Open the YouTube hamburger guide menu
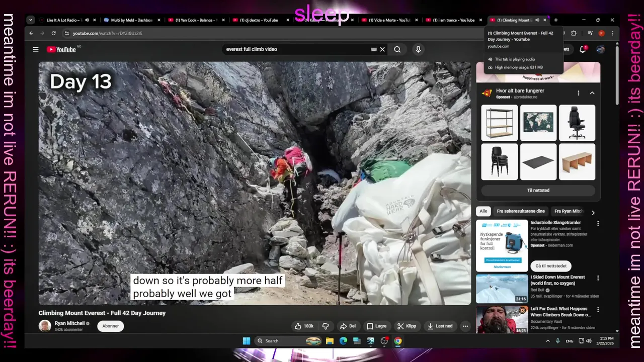This screenshot has width=644, height=362. [36, 49]
